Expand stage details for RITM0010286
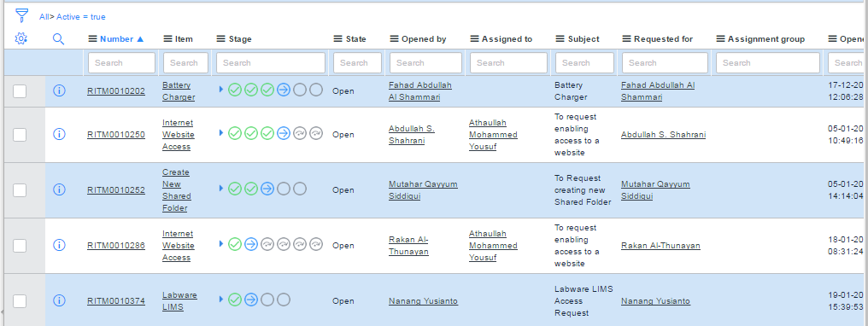The image size is (868, 326). point(221,243)
